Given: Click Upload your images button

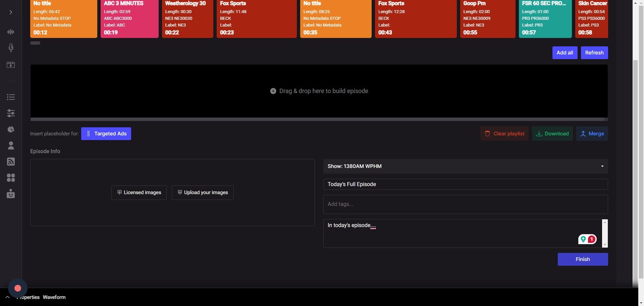Looking at the screenshot, I should (203, 192).
